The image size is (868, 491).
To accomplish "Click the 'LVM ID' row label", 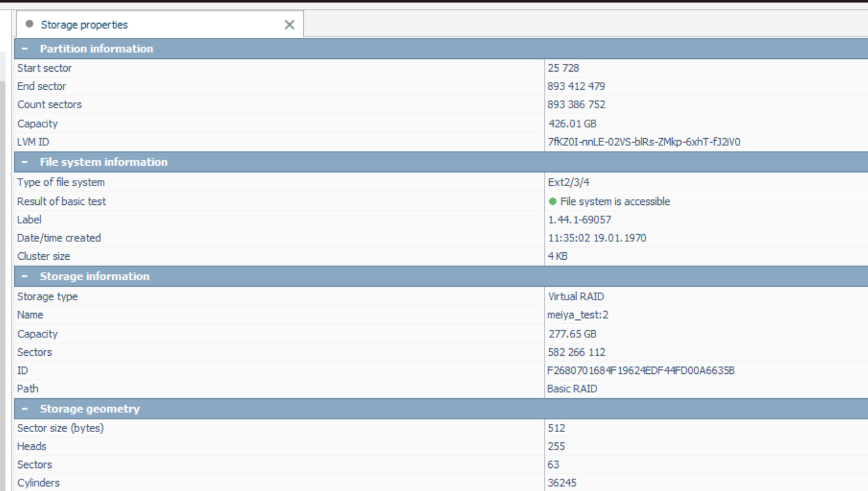I will (33, 142).
